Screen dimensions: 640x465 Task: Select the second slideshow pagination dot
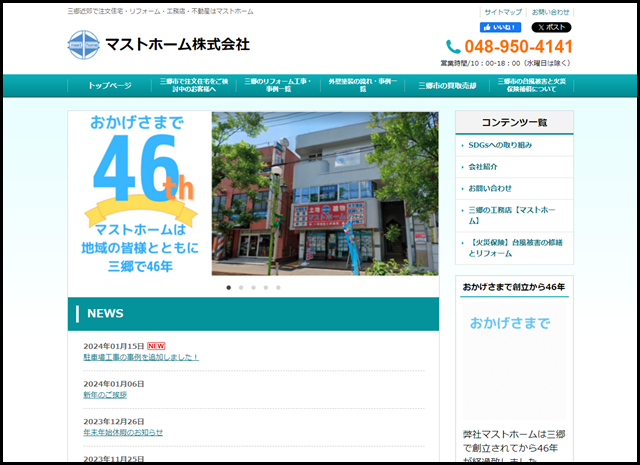click(x=241, y=288)
